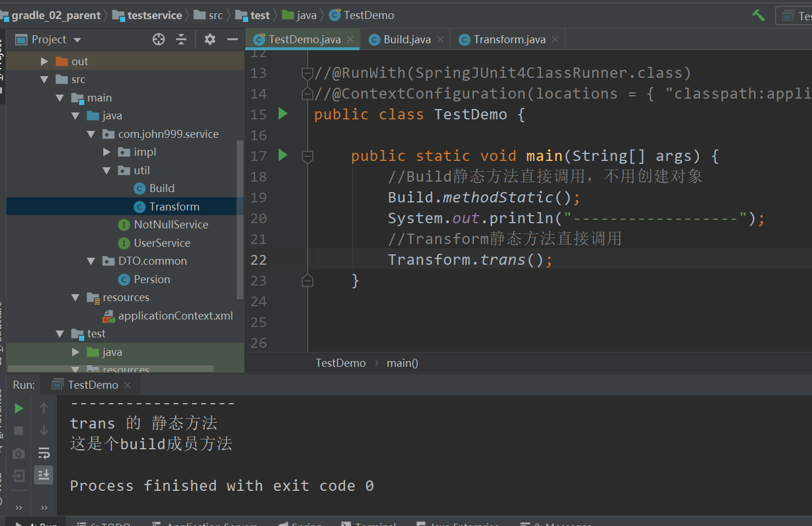This screenshot has height=526, width=812.
Task: Click Process finished console output line
Action: coord(222,486)
